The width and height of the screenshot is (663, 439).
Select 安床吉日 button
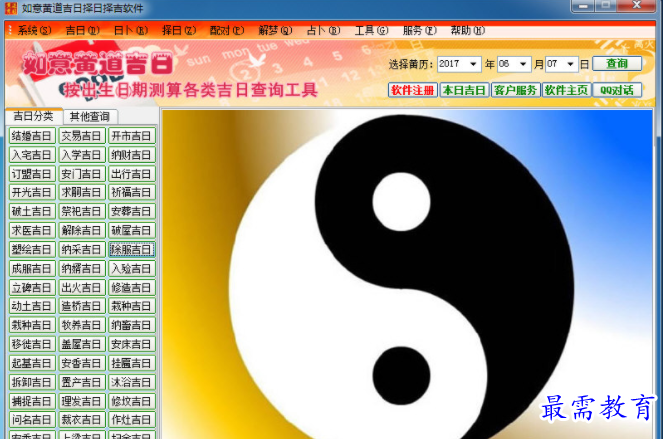(132, 344)
